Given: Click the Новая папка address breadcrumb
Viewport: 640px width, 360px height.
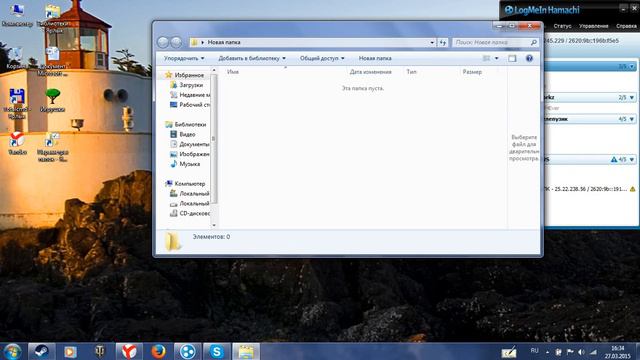Looking at the screenshot, I should coord(224,42).
